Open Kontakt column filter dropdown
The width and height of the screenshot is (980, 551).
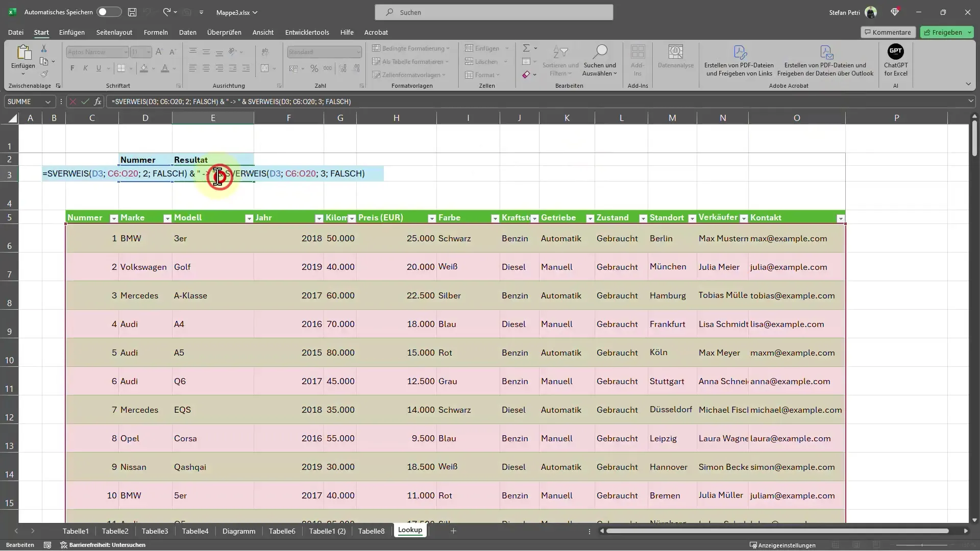(840, 218)
